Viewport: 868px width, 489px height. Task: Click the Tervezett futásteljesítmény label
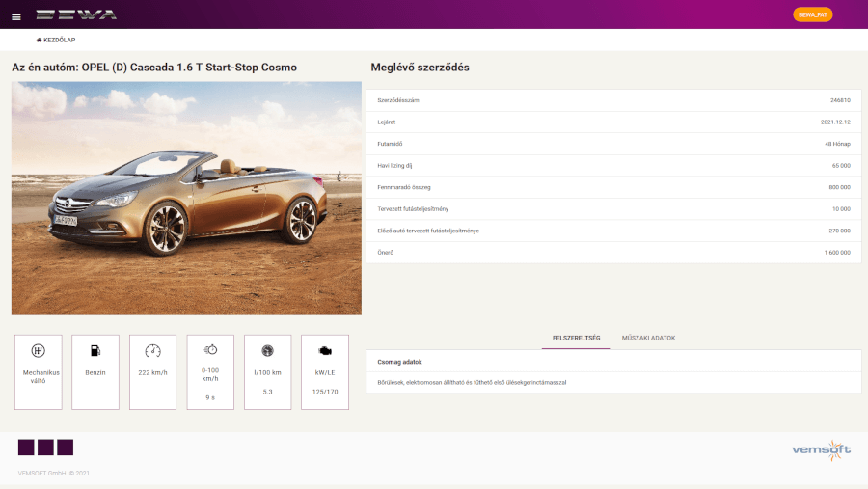(x=413, y=208)
